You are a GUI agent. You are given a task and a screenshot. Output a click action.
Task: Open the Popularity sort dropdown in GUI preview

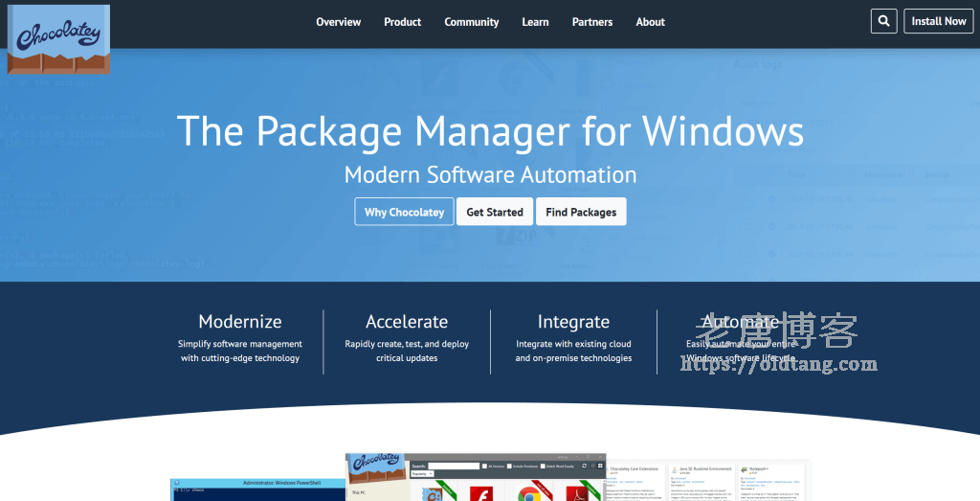(x=422, y=473)
